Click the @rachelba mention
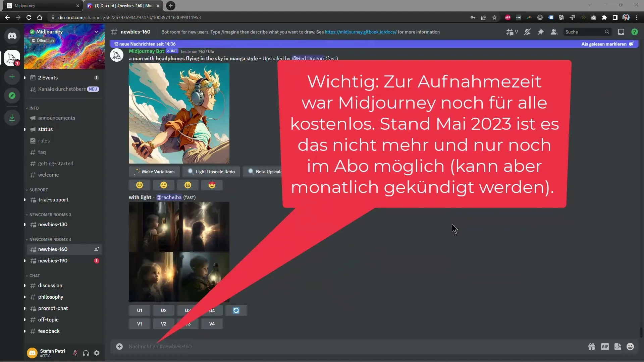644x362 pixels. [169, 197]
